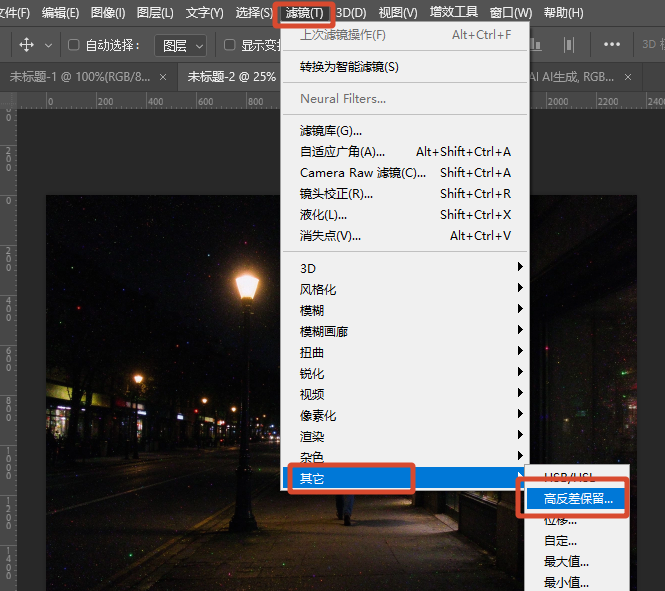Expand the 像素化 submenu
This screenshot has height=591, width=665.
(405, 415)
